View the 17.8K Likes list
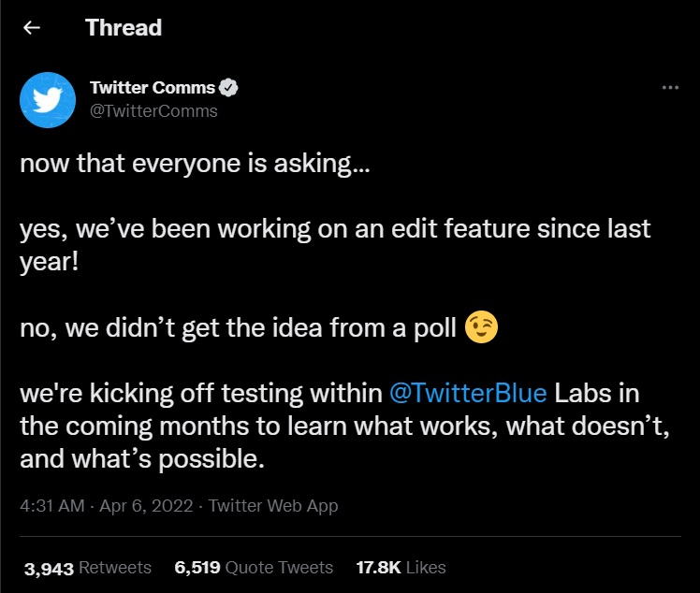700x593 pixels. (401, 568)
